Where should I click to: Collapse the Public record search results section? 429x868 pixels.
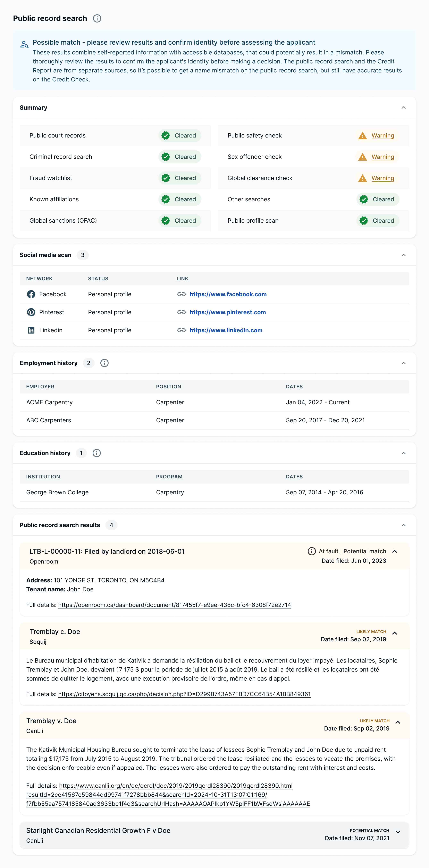tap(403, 525)
